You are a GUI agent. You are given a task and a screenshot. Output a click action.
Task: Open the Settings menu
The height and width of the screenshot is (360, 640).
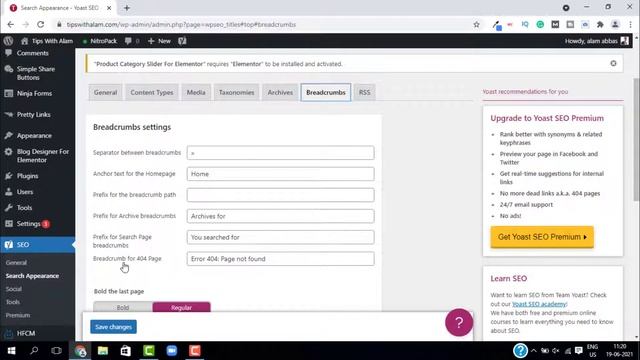pyautogui.click(x=28, y=224)
